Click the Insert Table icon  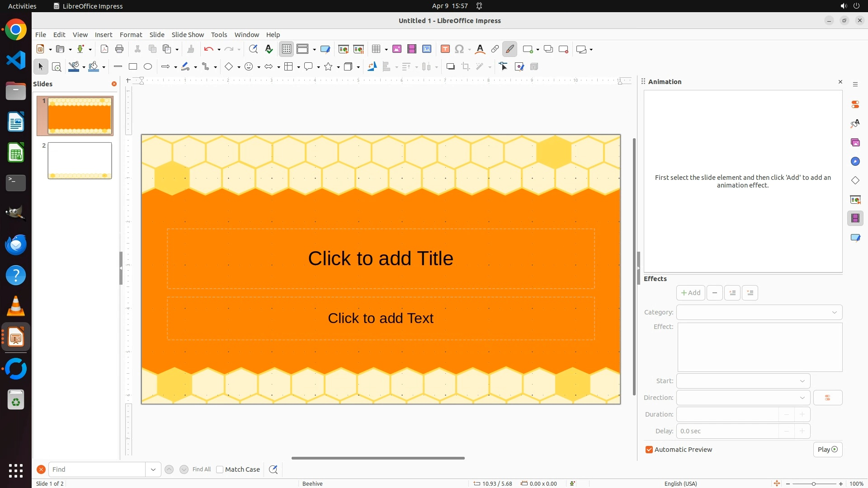click(376, 49)
